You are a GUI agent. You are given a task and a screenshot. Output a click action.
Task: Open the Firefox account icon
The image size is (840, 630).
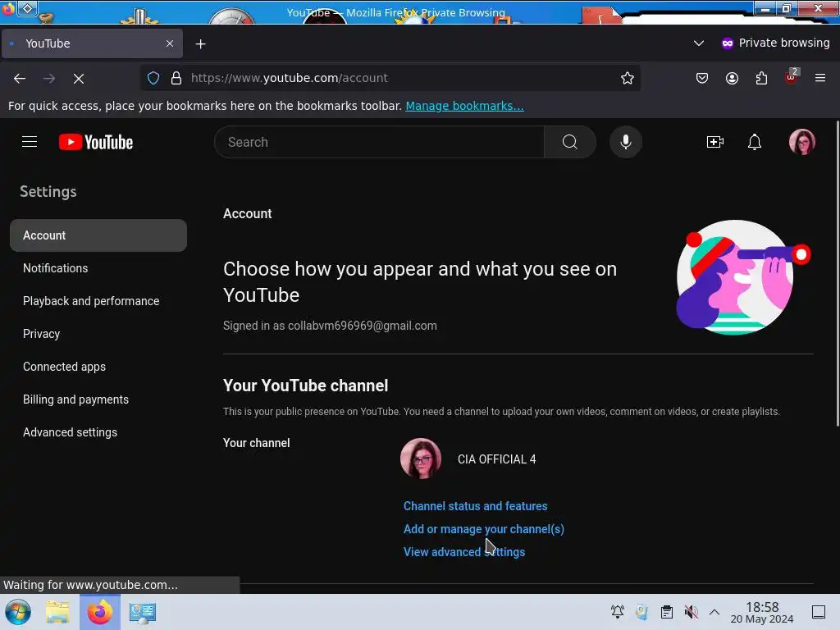[x=732, y=78]
